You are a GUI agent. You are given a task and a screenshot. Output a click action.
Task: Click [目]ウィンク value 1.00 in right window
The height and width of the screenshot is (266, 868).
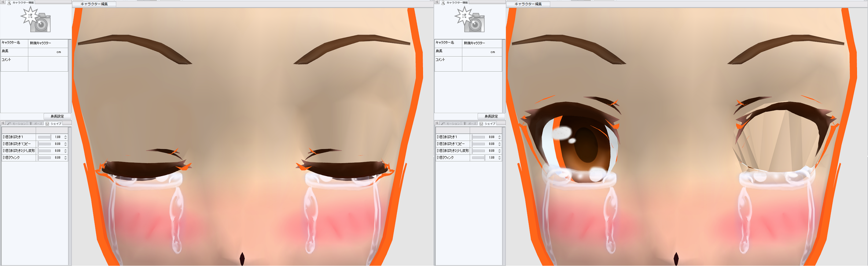(x=492, y=158)
